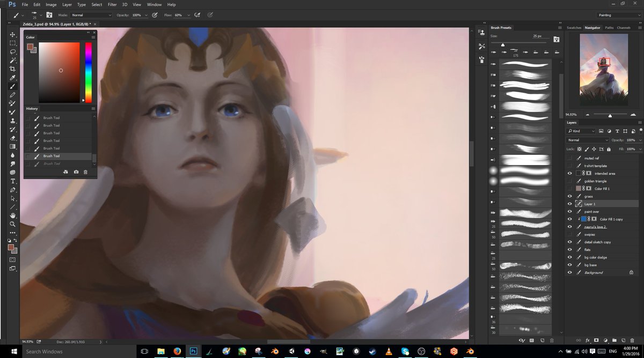
Task: Lock layer position icon in Layers panel
Action: point(593,148)
